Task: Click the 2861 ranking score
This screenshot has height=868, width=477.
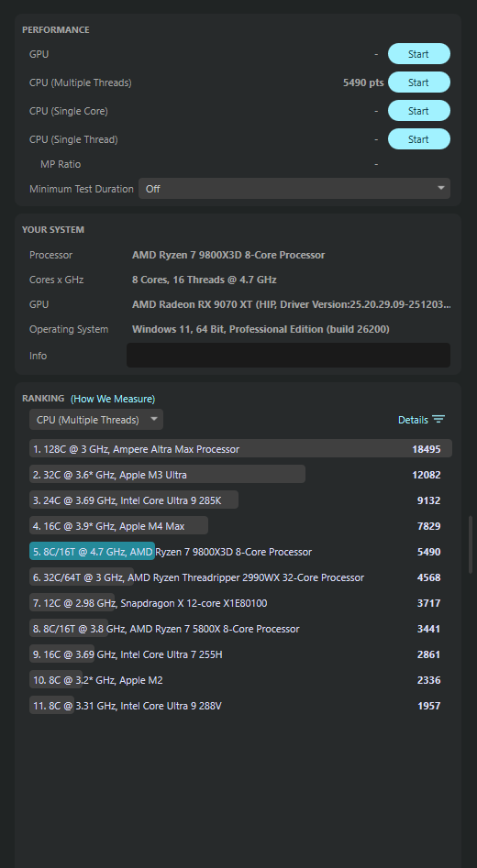Action: [x=428, y=654]
